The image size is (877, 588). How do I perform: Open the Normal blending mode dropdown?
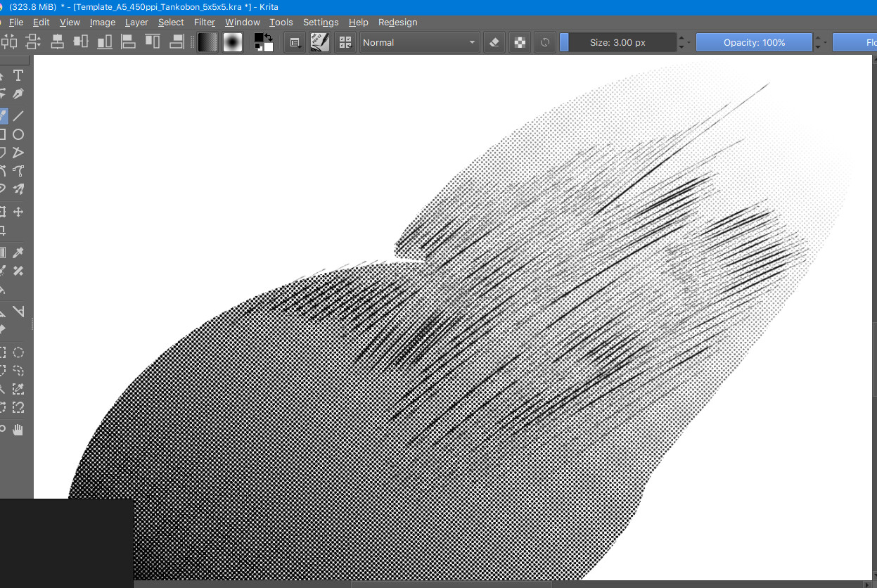pyautogui.click(x=419, y=42)
